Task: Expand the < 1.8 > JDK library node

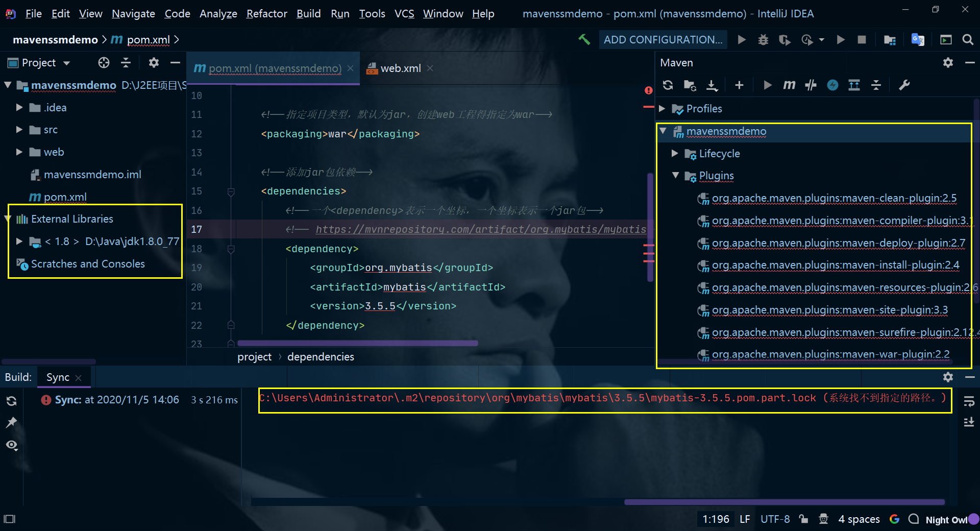Action: tap(19, 241)
